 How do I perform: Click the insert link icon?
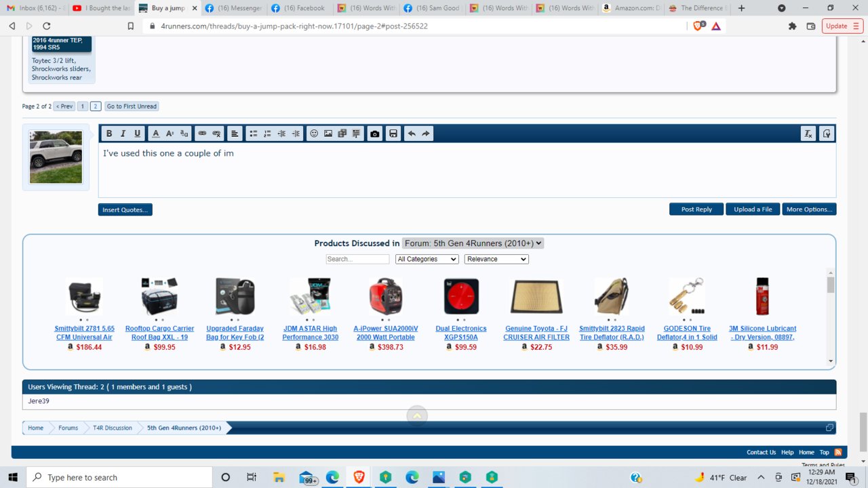coord(202,134)
